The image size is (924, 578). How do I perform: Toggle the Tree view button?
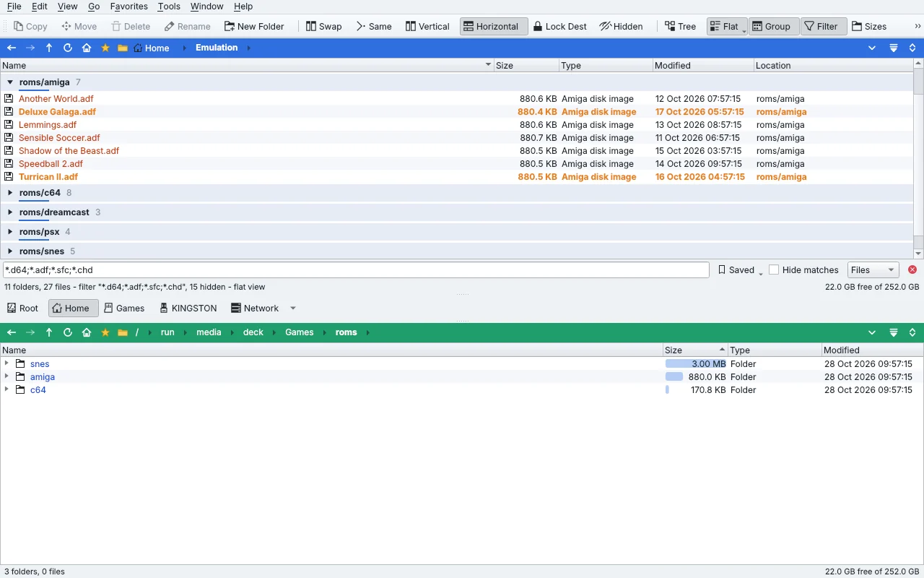coord(680,27)
